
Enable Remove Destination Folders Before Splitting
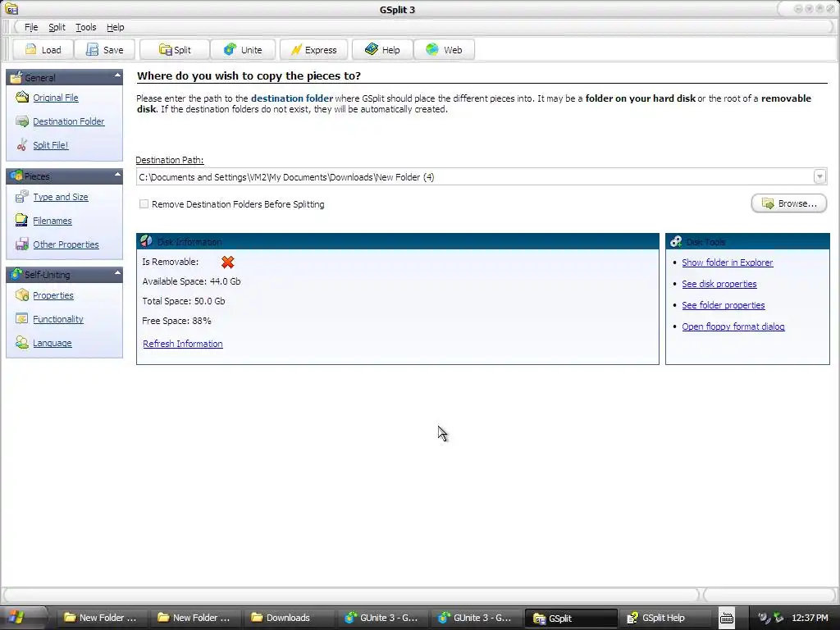tap(144, 204)
